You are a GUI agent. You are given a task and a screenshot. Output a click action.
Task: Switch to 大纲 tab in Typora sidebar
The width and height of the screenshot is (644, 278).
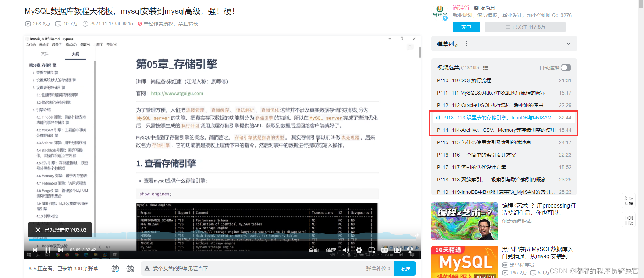[75, 54]
